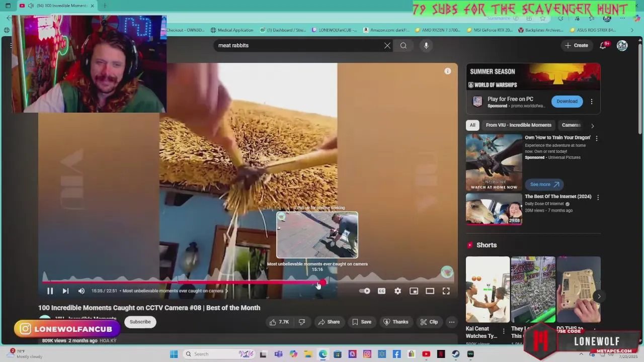
Task: Open 'The Best Of The Internet (2024)' thumbnail
Action: click(x=494, y=209)
